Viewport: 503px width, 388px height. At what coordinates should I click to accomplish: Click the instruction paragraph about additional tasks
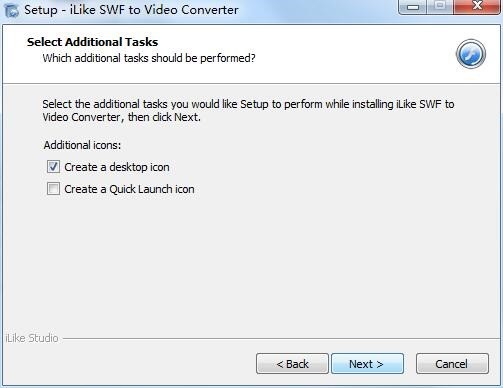248,111
